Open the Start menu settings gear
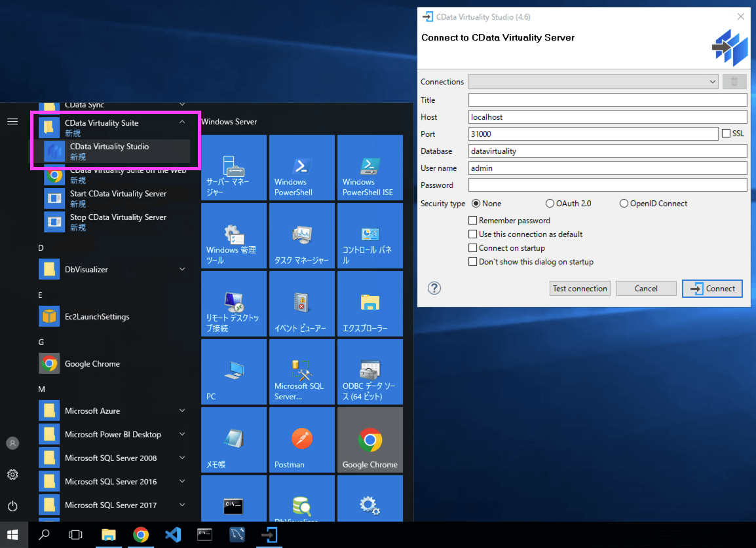This screenshot has width=756, height=548. (12, 475)
